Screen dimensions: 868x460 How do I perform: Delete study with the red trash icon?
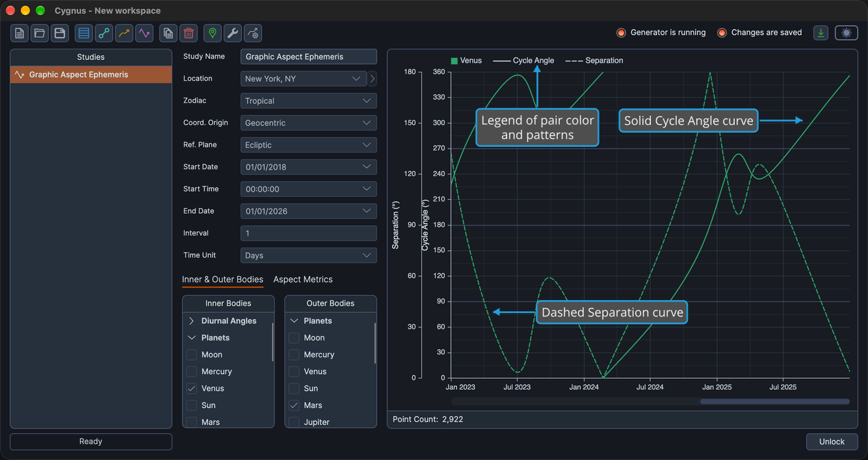pyautogui.click(x=189, y=33)
